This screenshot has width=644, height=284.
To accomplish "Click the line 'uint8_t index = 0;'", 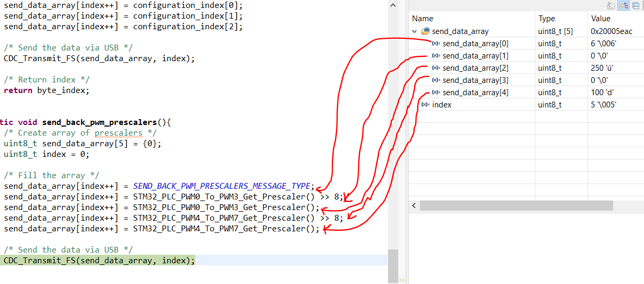I will point(47,154).
